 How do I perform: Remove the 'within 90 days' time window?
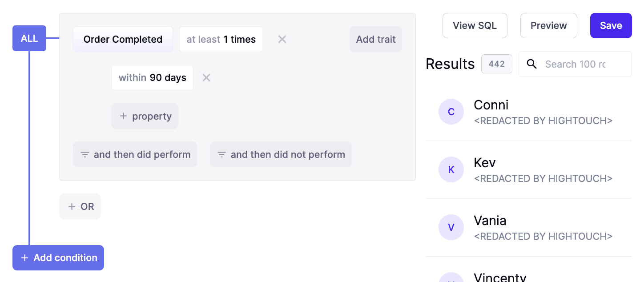(206, 78)
